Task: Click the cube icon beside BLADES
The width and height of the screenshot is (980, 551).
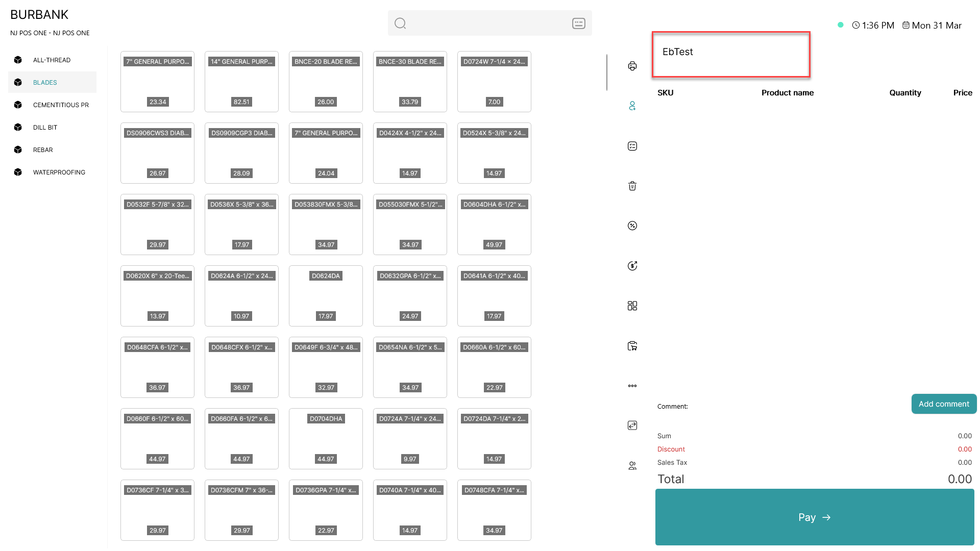Action: point(18,82)
